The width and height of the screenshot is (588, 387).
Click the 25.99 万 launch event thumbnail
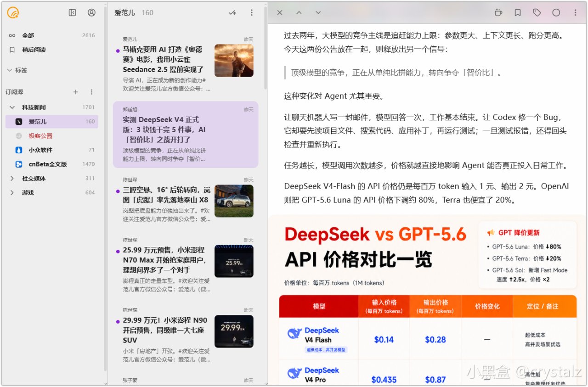click(234, 261)
